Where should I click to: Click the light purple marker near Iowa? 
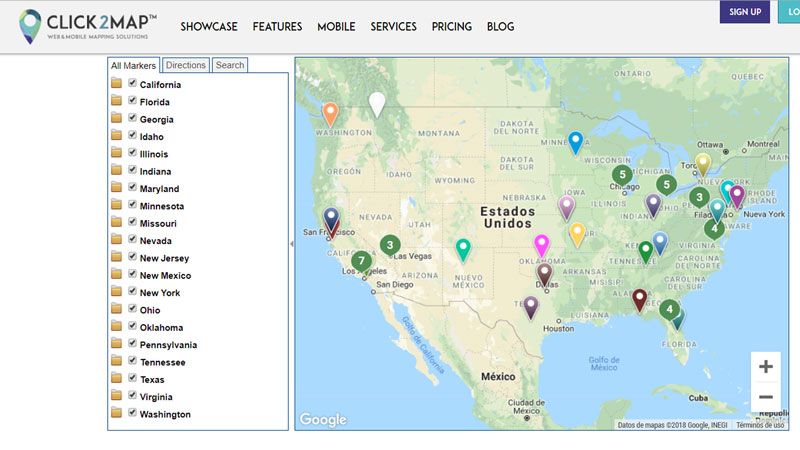(566, 207)
